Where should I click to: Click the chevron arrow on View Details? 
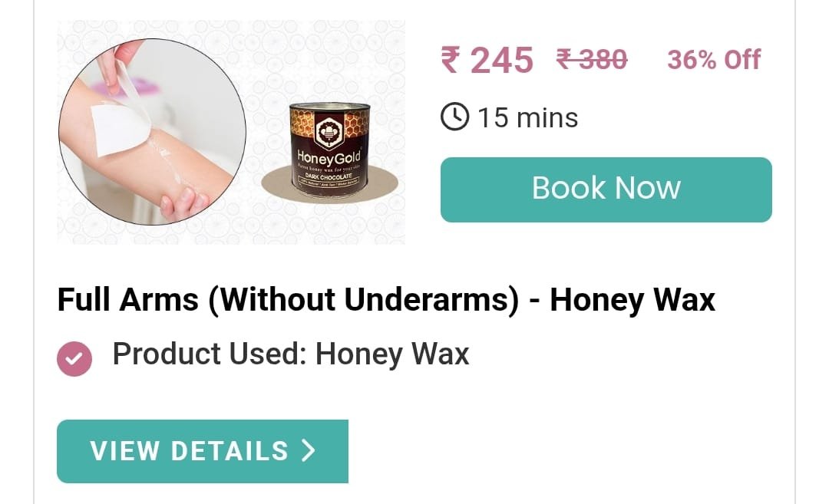[309, 450]
